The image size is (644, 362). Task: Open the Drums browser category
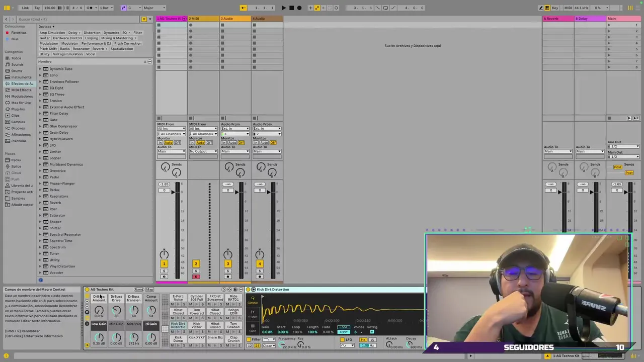click(x=17, y=71)
